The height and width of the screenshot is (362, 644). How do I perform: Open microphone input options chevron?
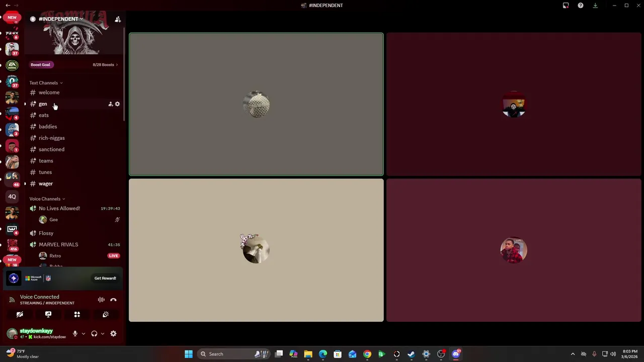point(83,333)
